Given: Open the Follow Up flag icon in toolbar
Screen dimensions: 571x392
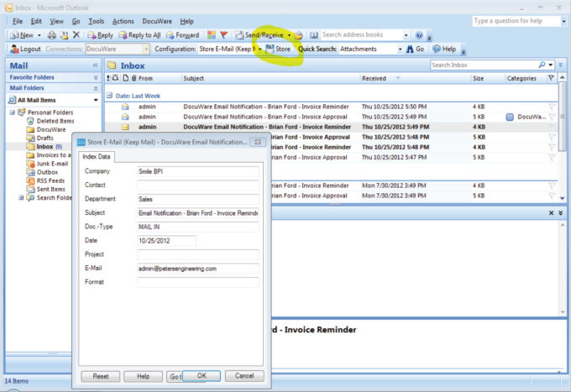Looking at the screenshot, I should pyautogui.click(x=224, y=35).
